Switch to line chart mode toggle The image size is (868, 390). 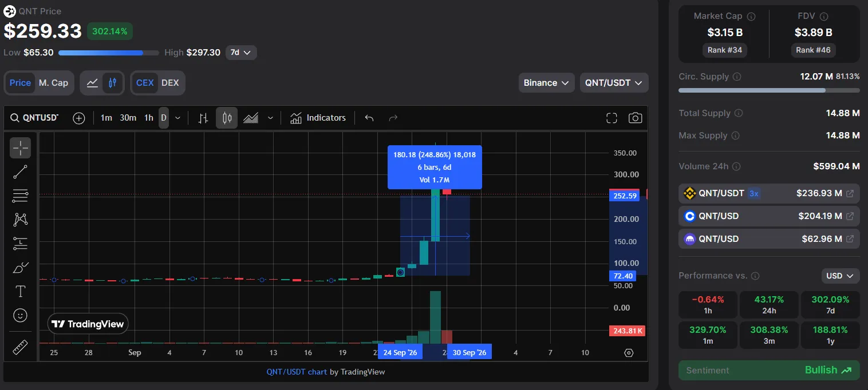point(92,83)
